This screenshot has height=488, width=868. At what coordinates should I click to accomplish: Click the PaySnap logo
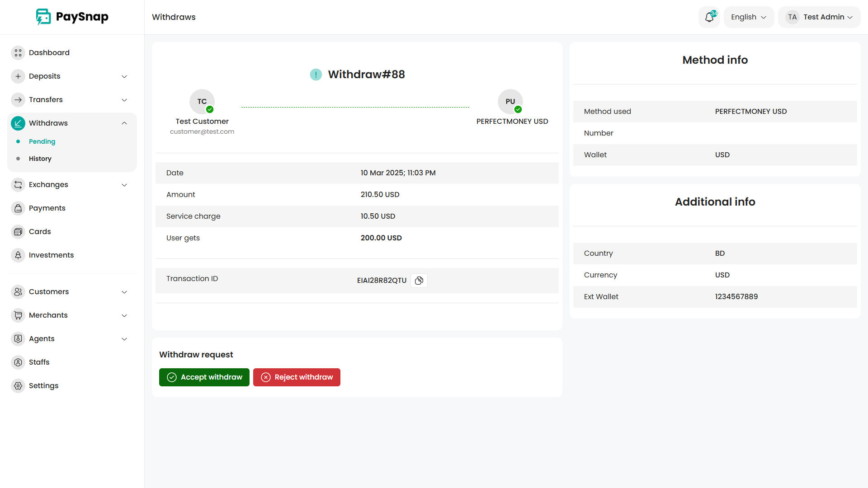pyautogui.click(x=72, y=17)
